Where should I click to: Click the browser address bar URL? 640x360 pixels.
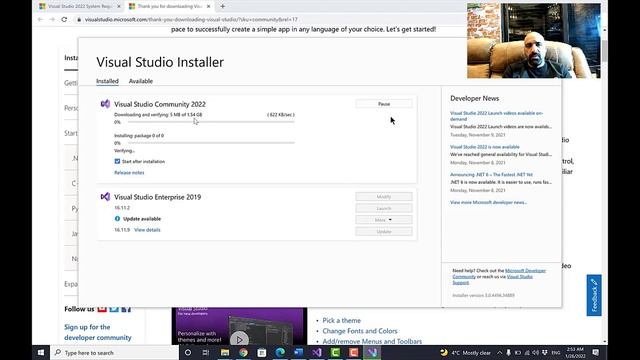coord(191,19)
